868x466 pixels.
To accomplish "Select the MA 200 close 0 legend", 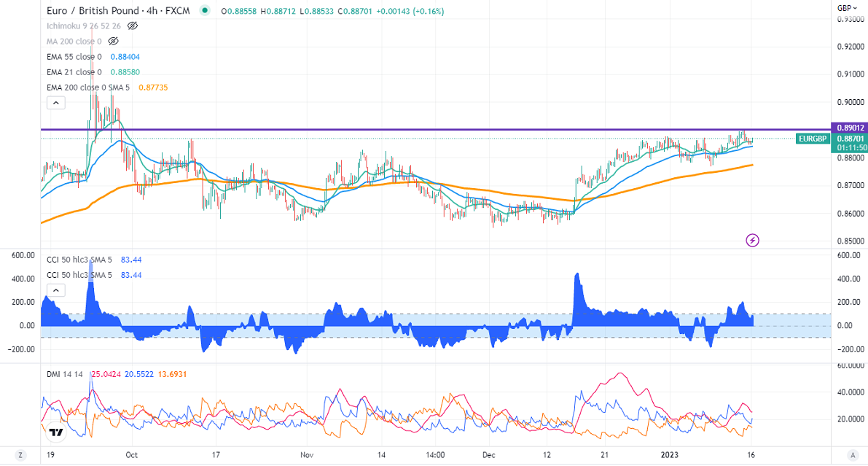I will point(74,42).
